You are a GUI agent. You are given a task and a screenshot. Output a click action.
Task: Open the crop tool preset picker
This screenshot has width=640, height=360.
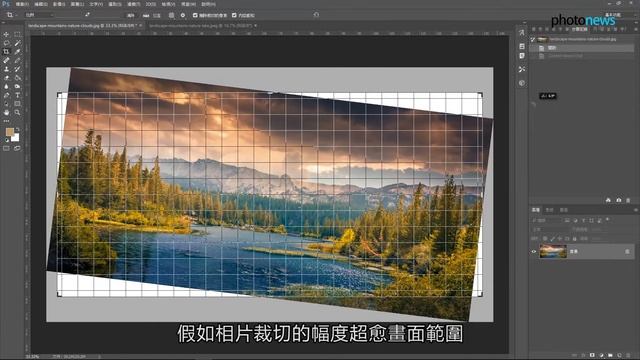click(11, 15)
